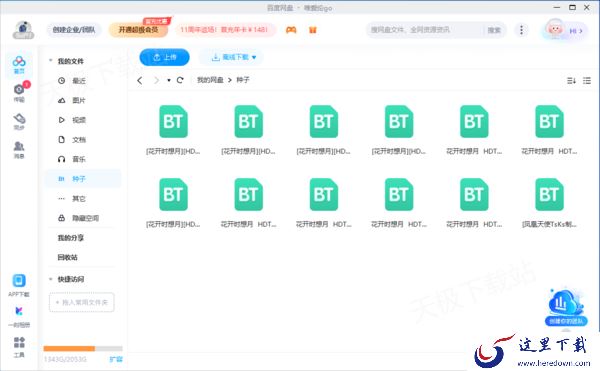Image resolution: width=600 pixels, height=371 pixels.
Task: Select the 种子 torrents category
Action: point(83,179)
